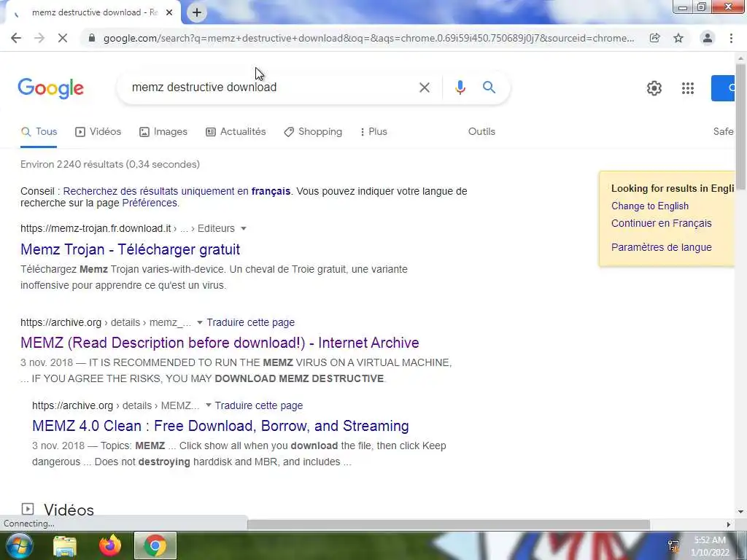Image resolution: width=747 pixels, height=560 pixels.
Task: Open the Google apps grid
Action: pos(687,88)
